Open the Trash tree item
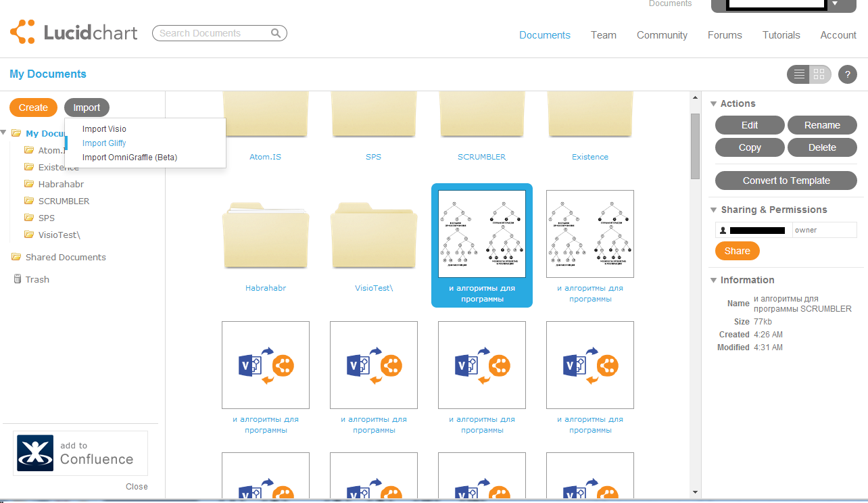This screenshot has height=503, width=868. [37, 279]
